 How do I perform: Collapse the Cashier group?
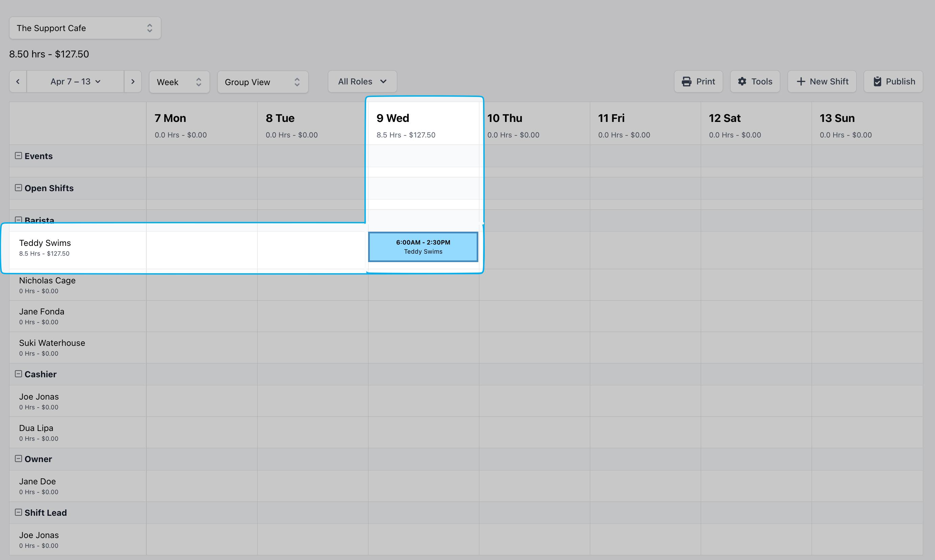tap(18, 374)
